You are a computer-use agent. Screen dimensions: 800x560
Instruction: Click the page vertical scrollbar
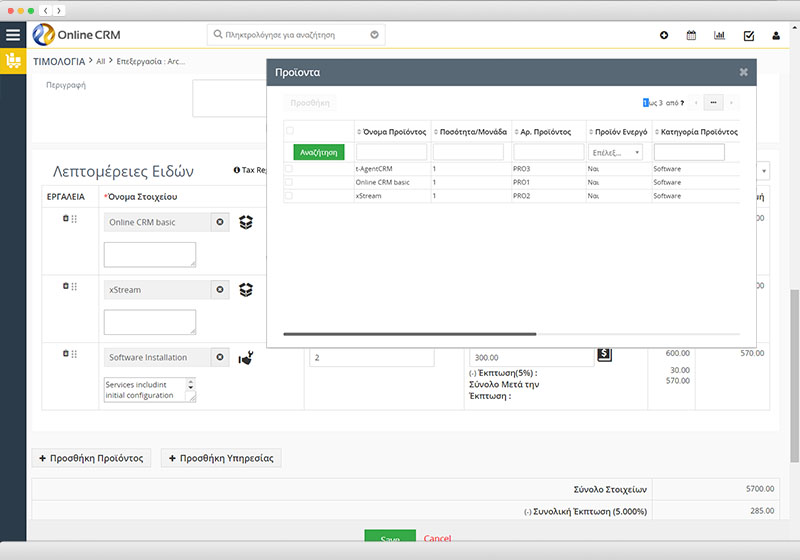tap(794, 376)
